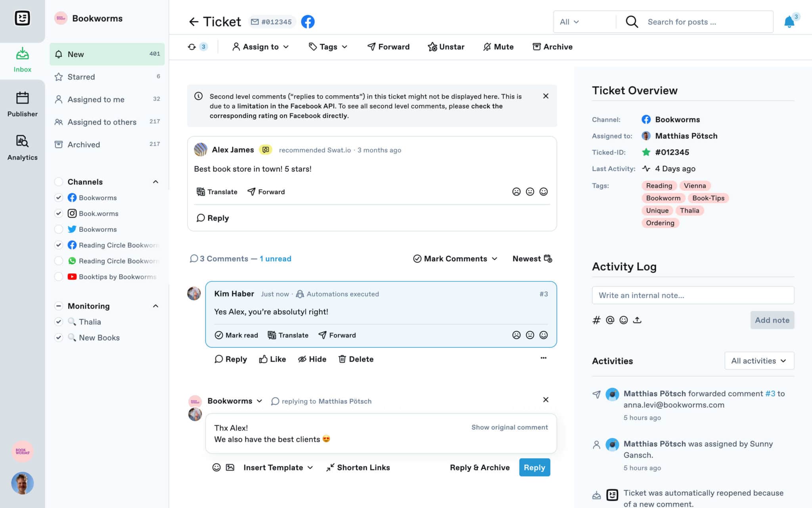
Task: Set happy sentiment on Alex James's review
Action: (x=544, y=192)
